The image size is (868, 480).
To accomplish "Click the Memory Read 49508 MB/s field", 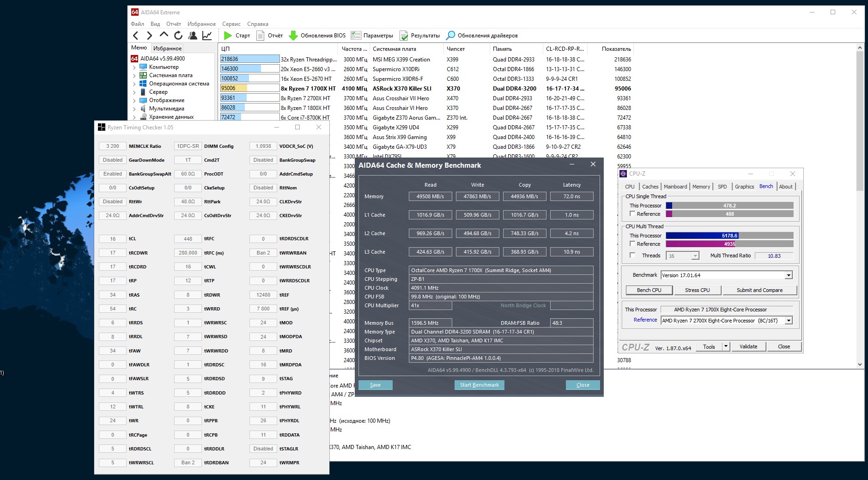I will click(x=430, y=196).
